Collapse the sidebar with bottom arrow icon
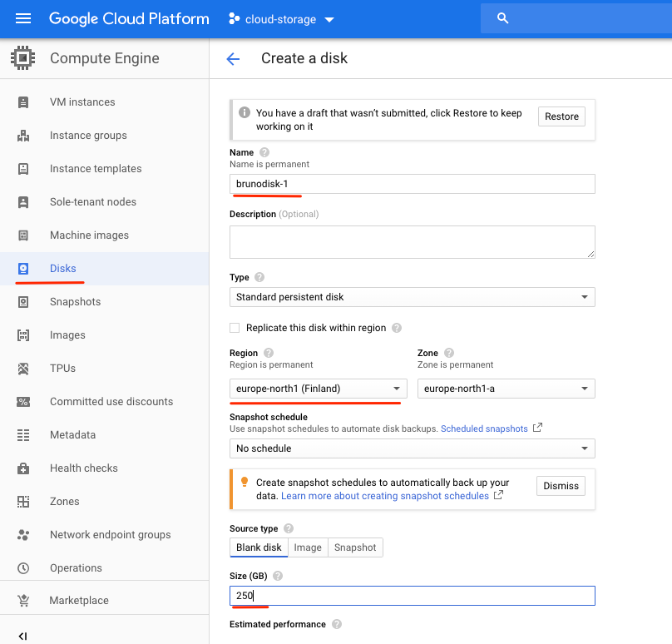This screenshot has width=672, height=644. (23, 636)
